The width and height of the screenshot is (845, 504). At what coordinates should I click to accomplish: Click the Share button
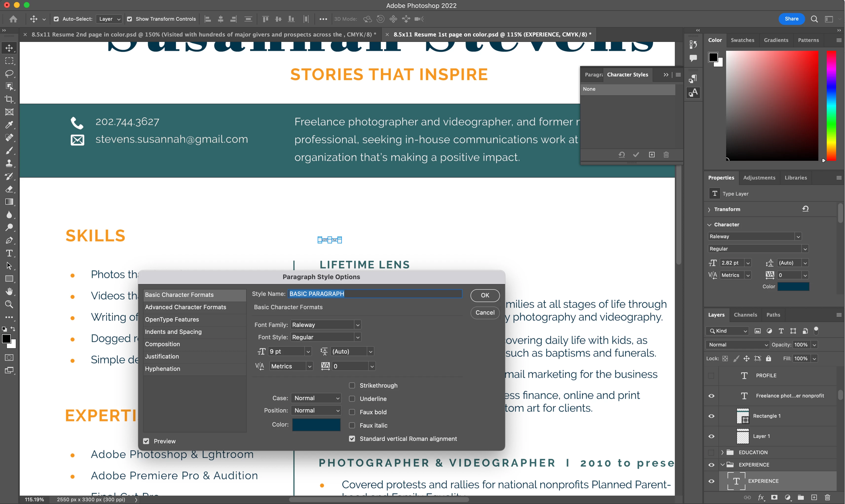pos(791,19)
